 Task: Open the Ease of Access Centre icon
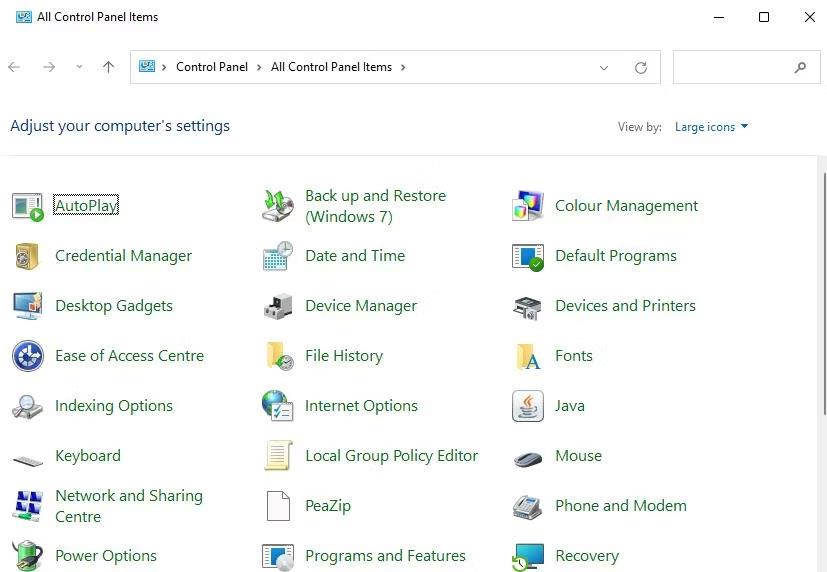(27, 356)
